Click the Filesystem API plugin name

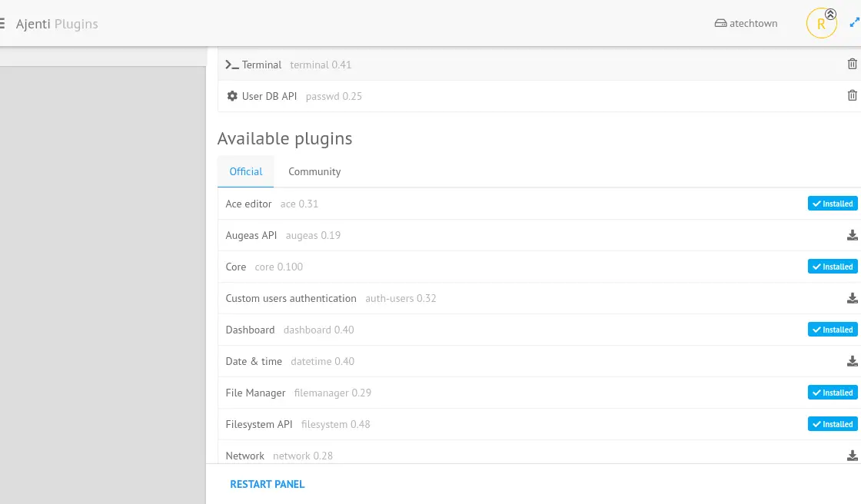pyautogui.click(x=258, y=424)
